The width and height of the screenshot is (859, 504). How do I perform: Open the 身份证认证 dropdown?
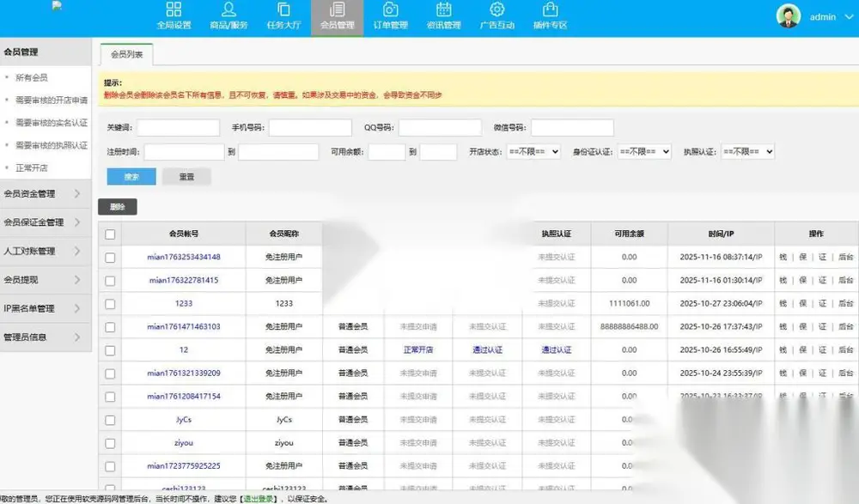click(644, 152)
